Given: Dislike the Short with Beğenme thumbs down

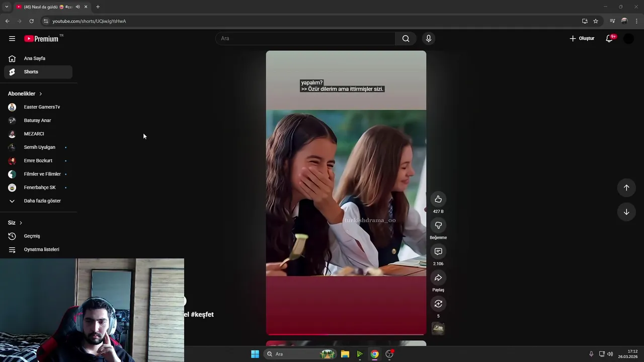Looking at the screenshot, I should click(x=438, y=225).
